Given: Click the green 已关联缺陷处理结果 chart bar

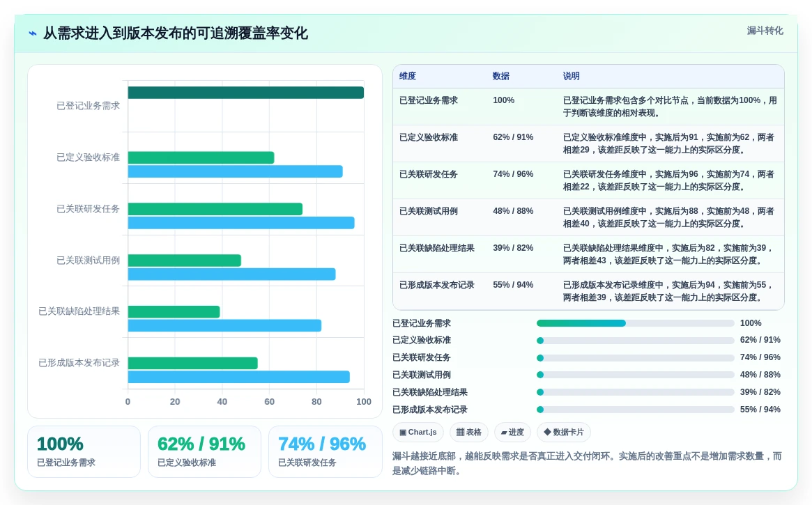Looking at the screenshot, I should pyautogui.click(x=174, y=312).
